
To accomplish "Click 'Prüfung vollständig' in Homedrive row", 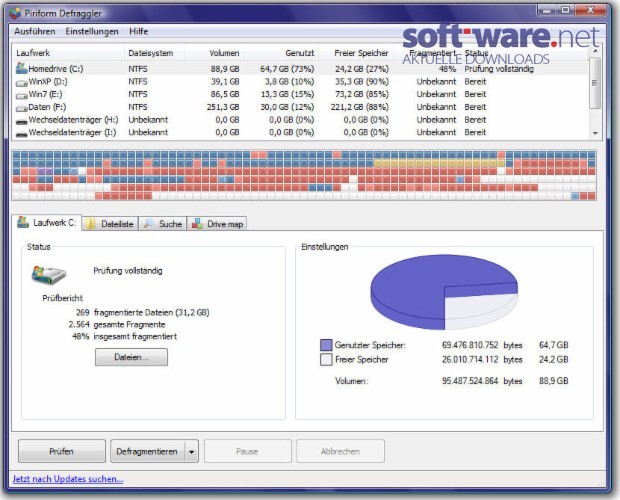I will [499, 69].
